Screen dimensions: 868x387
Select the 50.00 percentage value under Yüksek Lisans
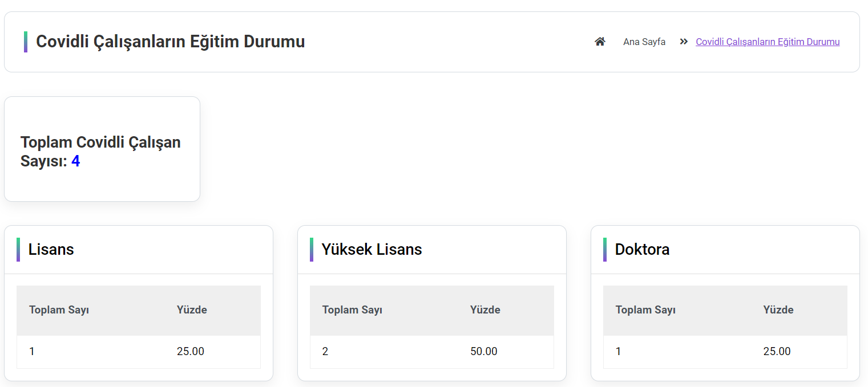point(484,351)
